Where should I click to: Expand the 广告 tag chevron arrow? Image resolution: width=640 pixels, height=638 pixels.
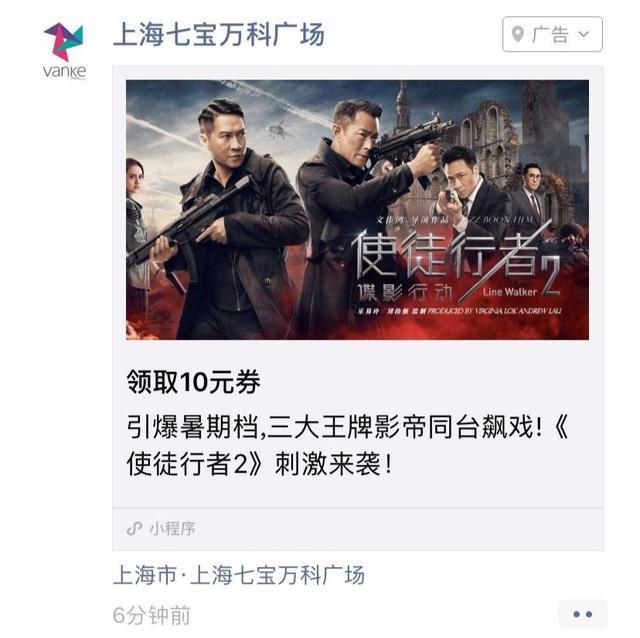584,34
